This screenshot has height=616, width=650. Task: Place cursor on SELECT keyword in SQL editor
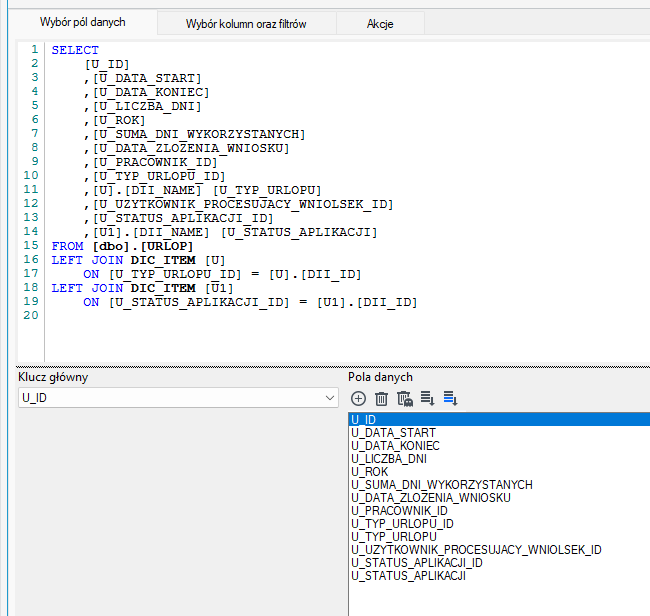(x=75, y=50)
